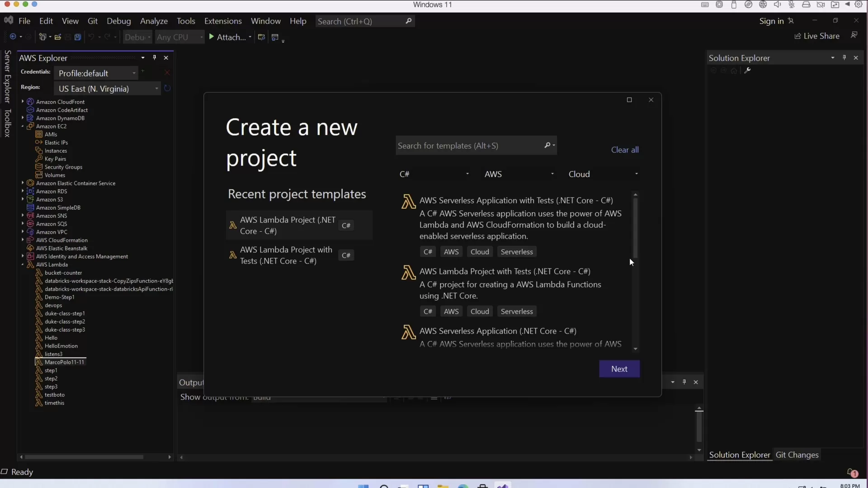Click the Open File toolbar icon
The height and width of the screenshot is (488, 868).
[x=58, y=37]
